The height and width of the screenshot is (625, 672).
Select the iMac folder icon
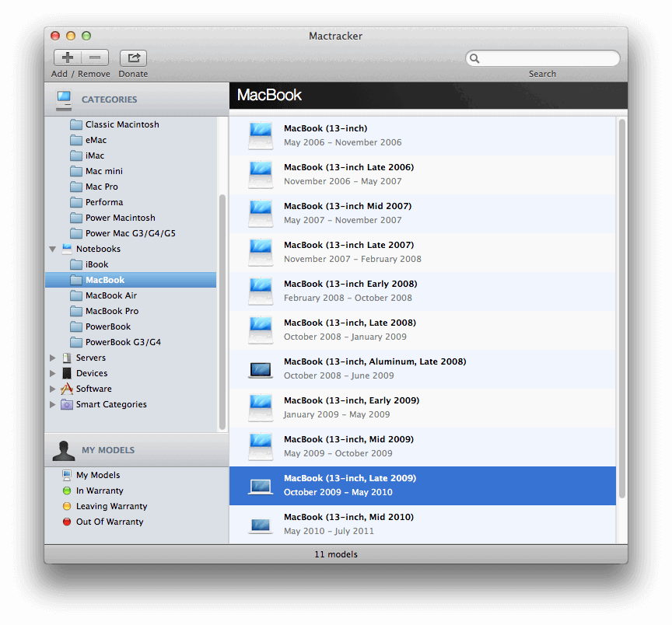pos(76,155)
